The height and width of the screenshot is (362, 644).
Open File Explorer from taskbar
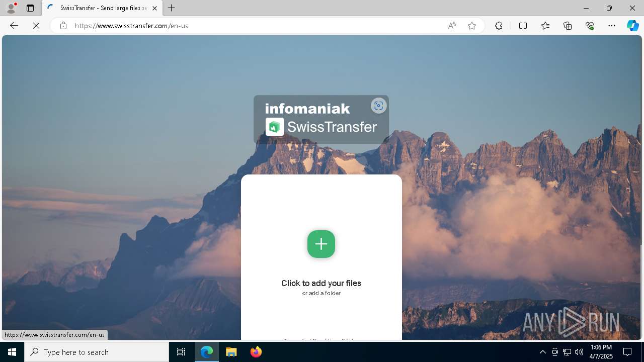pos(231,352)
